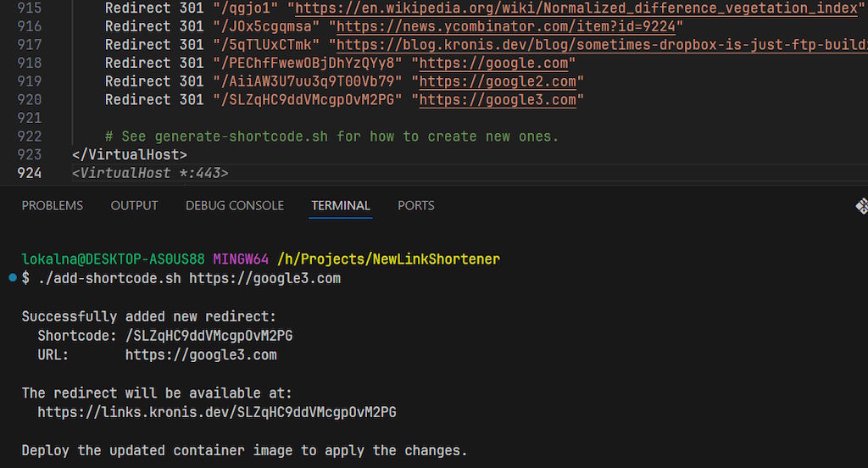Click the "/5qTlUxCTmk" redirect path
The image size is (868, 468).
pyautogui.click(x=266, y=45)
